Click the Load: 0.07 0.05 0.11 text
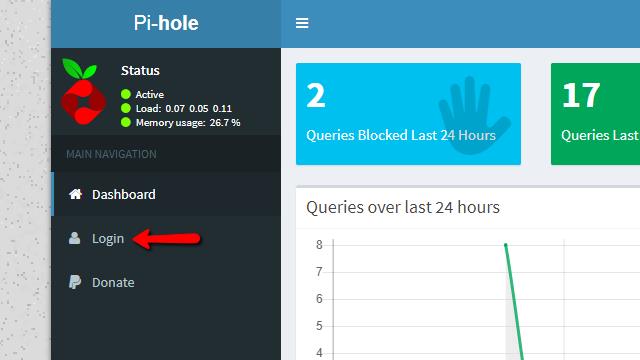This screenshot has height=360, width=640. (x=184, y=109)
